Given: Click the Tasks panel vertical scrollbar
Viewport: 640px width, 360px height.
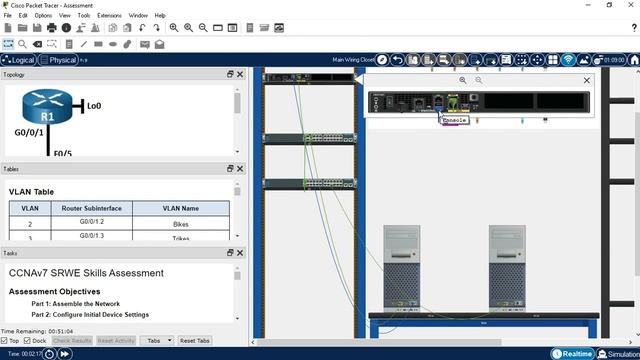Looking at the screenshot, I should [x=238, y=293].
